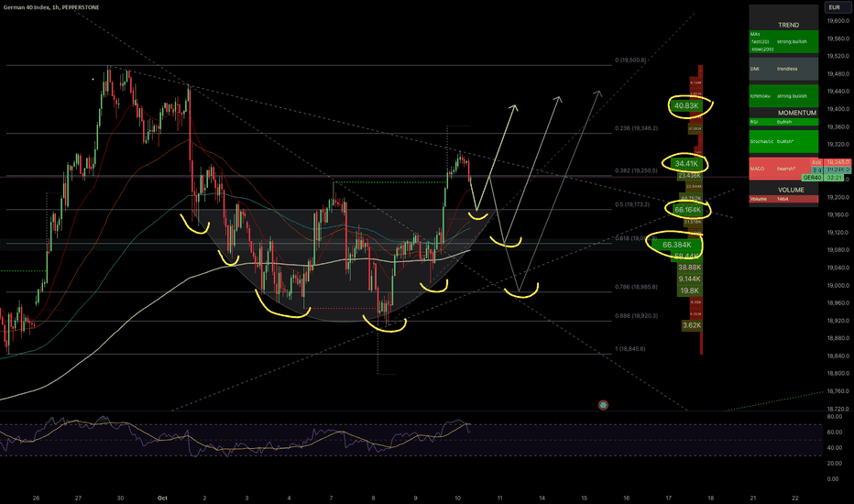This screenshot has height=504, width=854.
Task: Click the GER40 symbol label on the price scale
Action: [812, 178]
